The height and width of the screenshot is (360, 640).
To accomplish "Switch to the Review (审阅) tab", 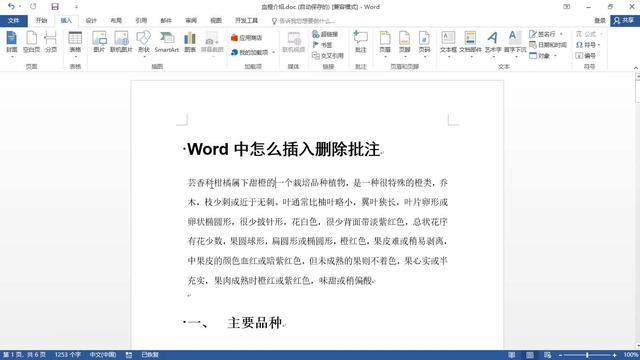I will point(191,20).
